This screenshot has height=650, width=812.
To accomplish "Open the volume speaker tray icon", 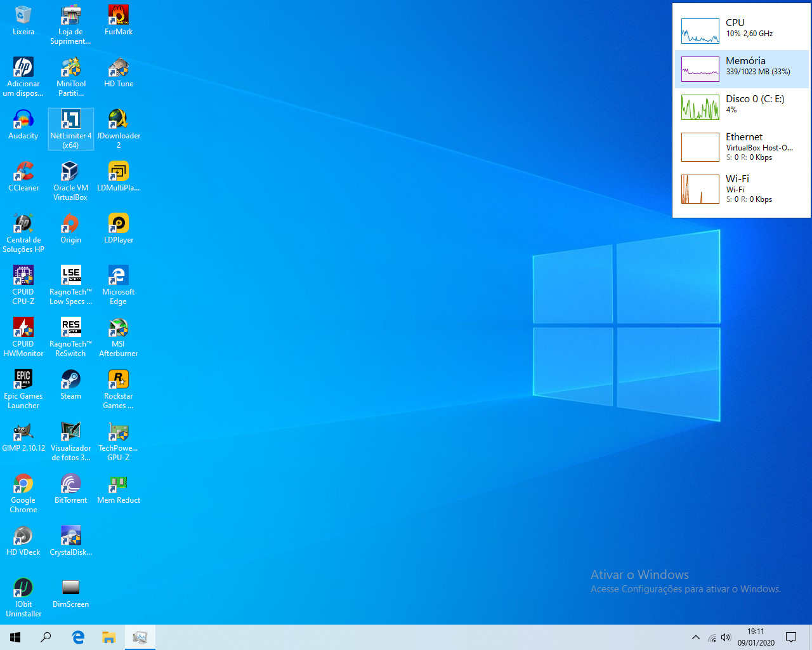I will coord(726,637).
